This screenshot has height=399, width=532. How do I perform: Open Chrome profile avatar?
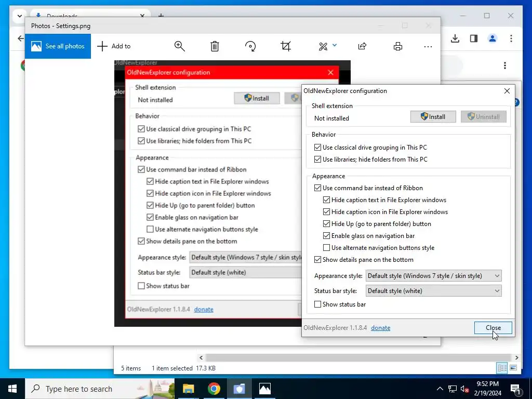pyautogui.click(x=493, y=38)
